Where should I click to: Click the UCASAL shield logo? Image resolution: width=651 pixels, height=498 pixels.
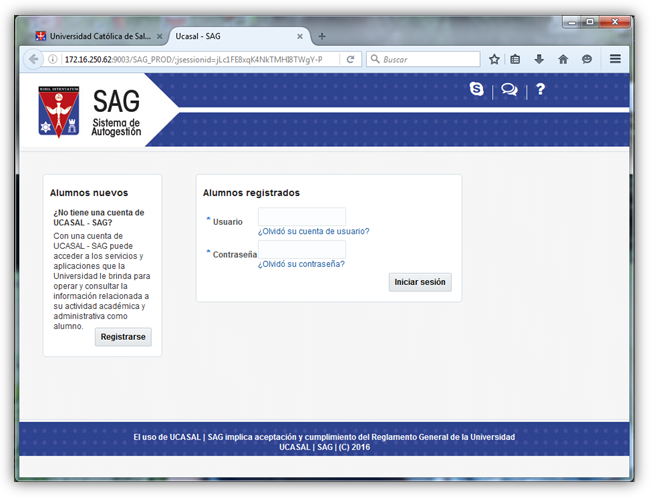59,111
